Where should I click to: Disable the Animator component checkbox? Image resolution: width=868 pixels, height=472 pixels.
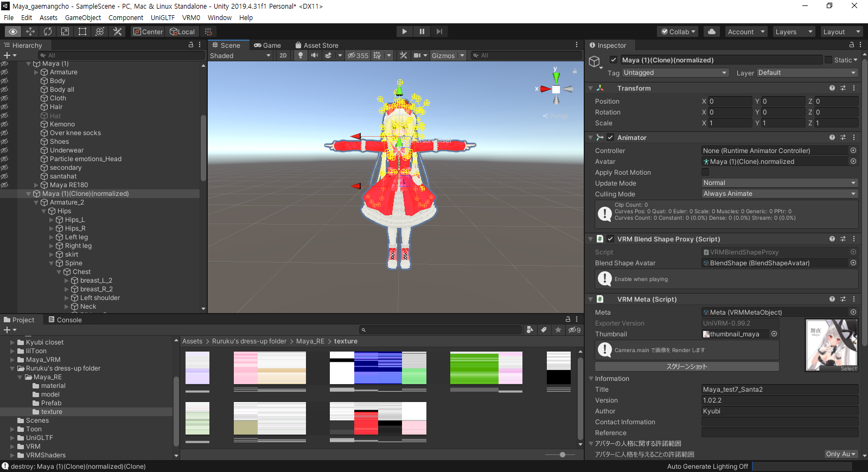pos(610,137)
